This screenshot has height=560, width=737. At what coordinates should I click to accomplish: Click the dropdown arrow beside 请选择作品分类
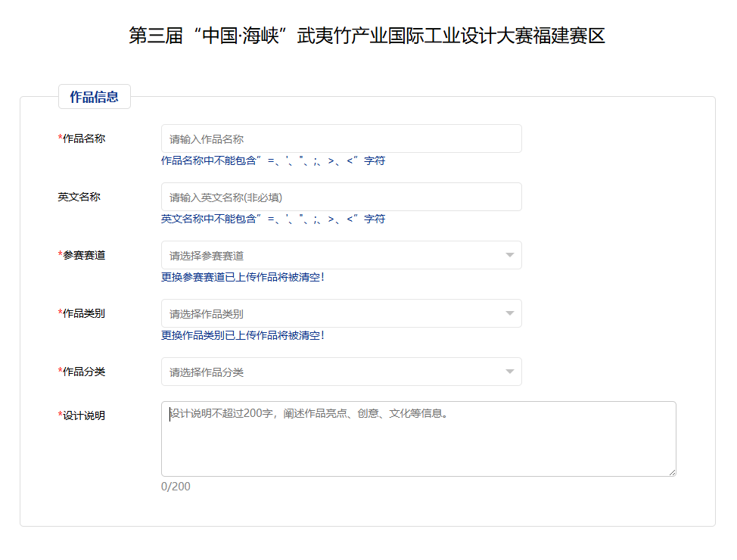(511, 372)
